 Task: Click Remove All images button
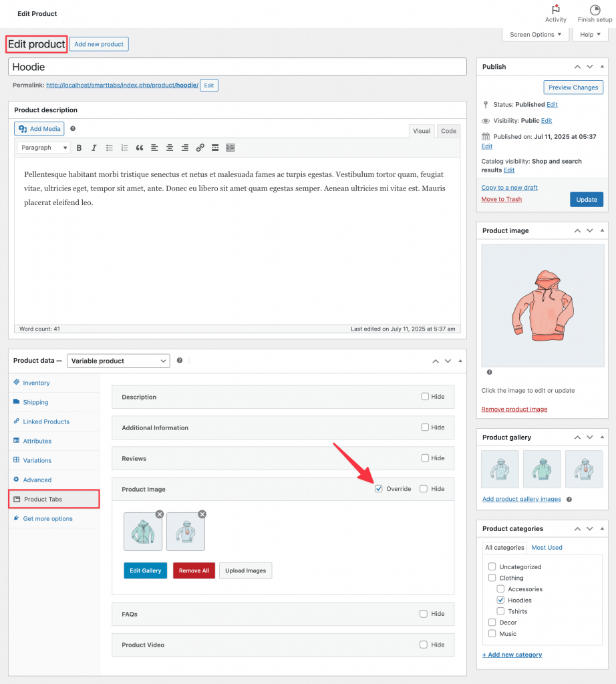pos(194,570)
